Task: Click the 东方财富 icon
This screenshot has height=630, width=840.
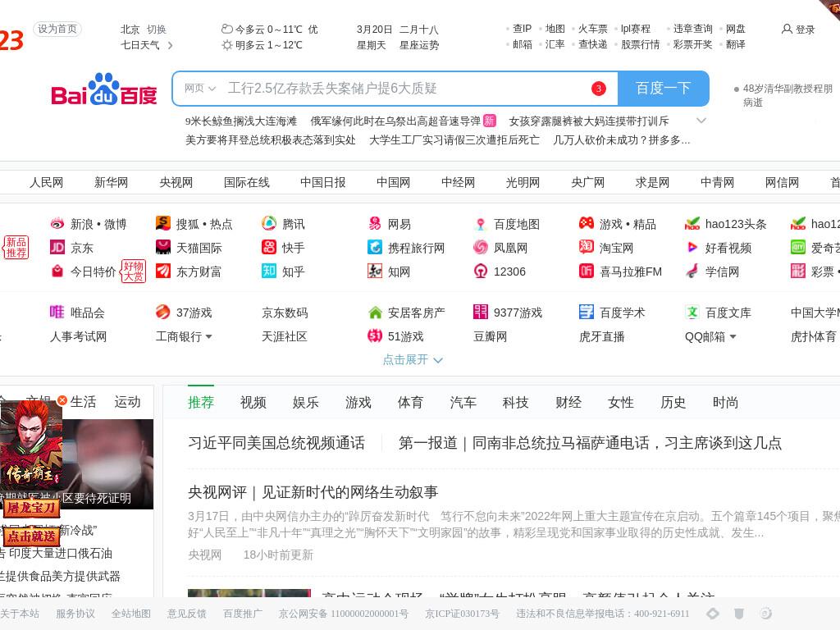Action: tap(163, 271)
